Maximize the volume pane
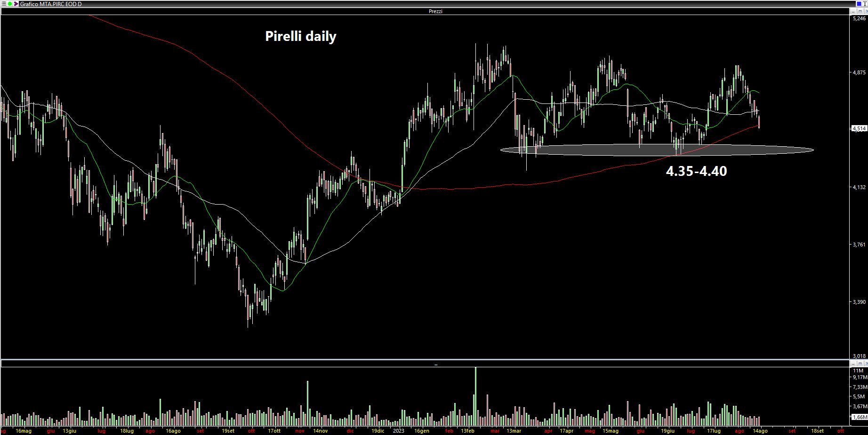The width and height of the screenshot is (868, 435). click(x=860, y=364)
